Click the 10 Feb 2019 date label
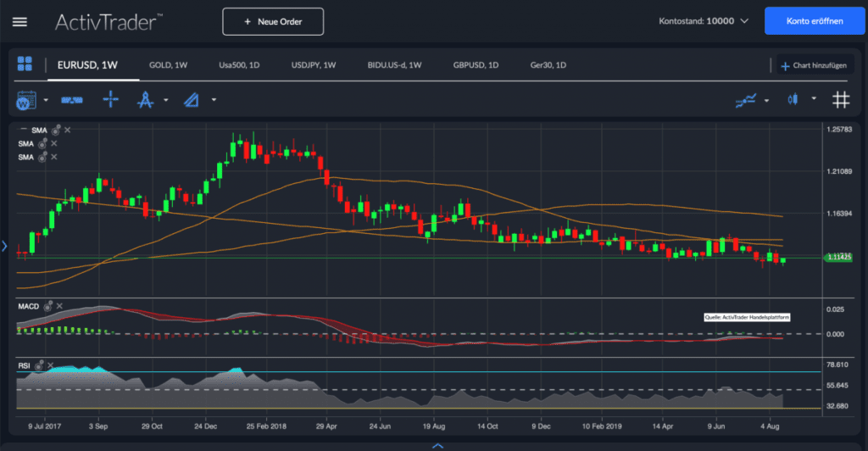 point(602,426)
